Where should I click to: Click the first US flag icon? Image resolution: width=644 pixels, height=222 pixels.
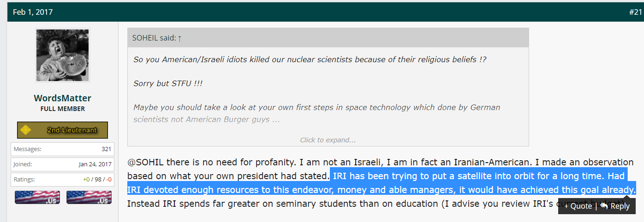point(37,197)
